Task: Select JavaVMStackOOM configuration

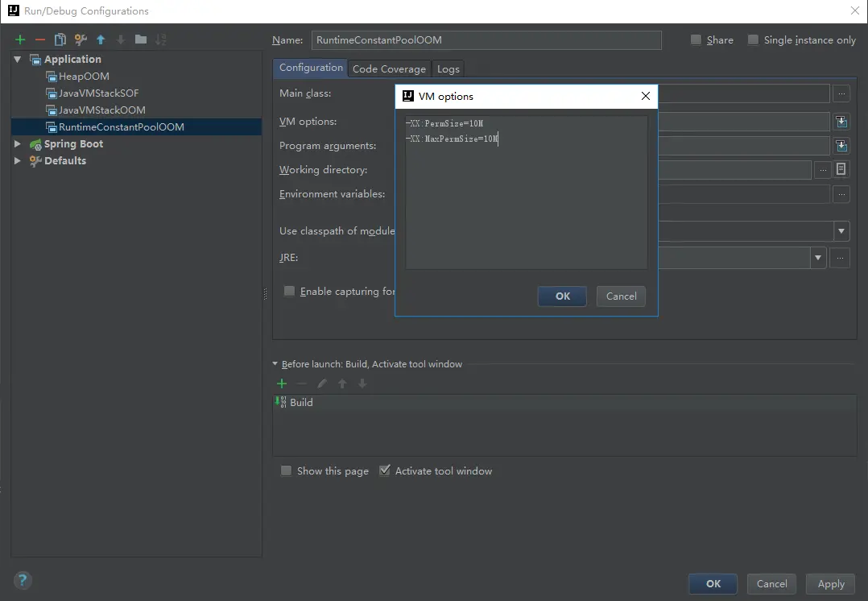Action: tap(101, 110)
